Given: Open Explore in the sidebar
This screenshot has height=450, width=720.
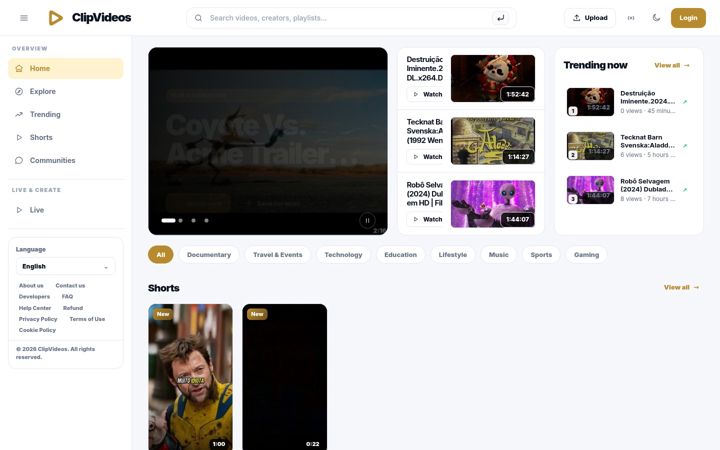Looking at the screenshot, I should click(66, 91).
